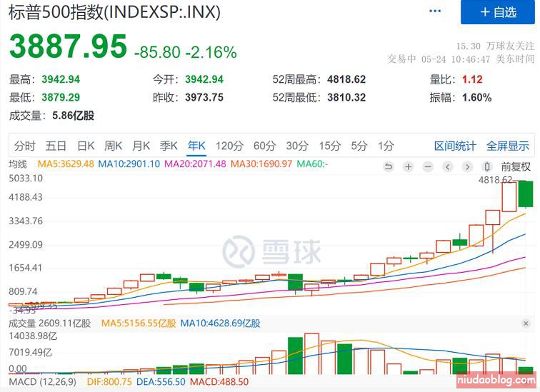
Task: Click the last green yearly candlestick
Action: pyautogui.click(x=526, y=194)
